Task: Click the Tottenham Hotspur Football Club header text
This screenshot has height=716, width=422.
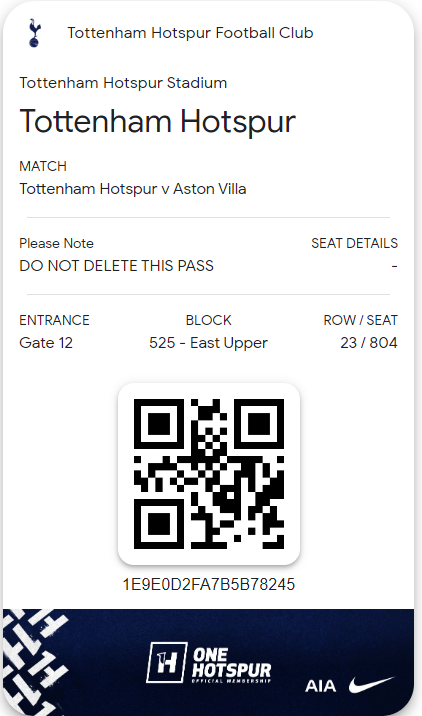Action: (x=190, y=33)
